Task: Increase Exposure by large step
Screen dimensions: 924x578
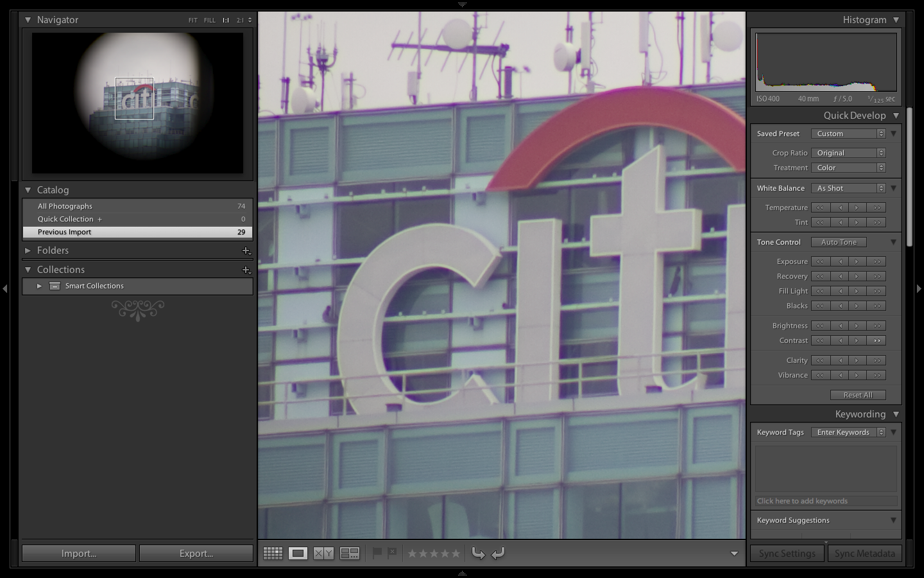Action: [x=877, y=261]
